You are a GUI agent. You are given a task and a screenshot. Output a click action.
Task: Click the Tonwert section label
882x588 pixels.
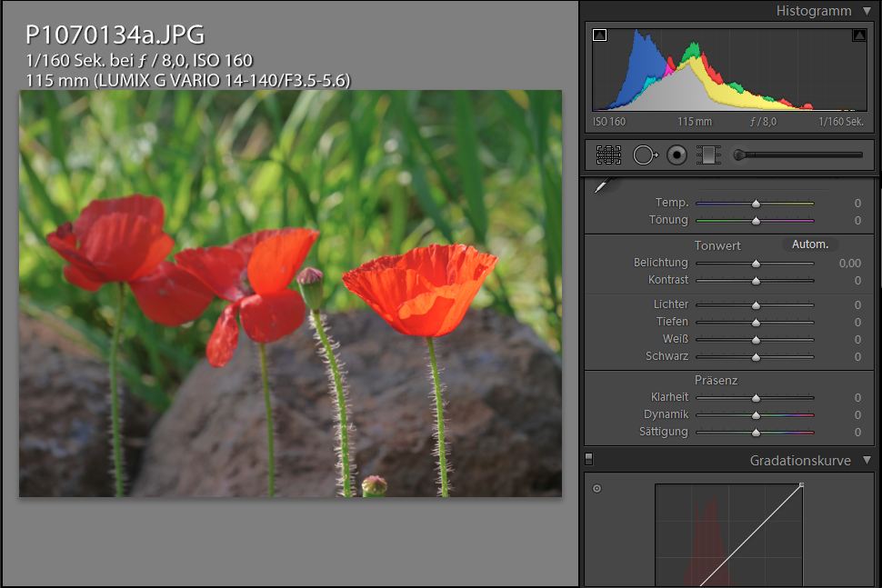tap(717, 245)
